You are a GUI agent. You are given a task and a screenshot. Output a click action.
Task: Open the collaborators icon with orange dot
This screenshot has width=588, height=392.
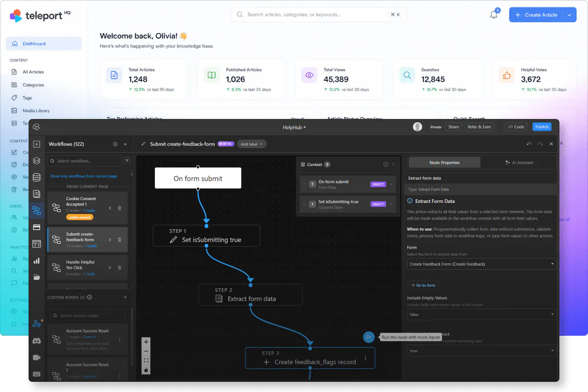point(36,324)
